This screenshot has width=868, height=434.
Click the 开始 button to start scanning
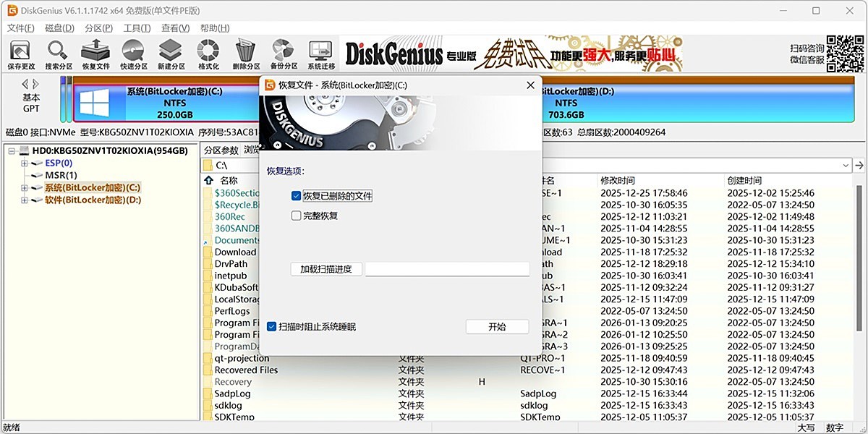tap(496, 326)
